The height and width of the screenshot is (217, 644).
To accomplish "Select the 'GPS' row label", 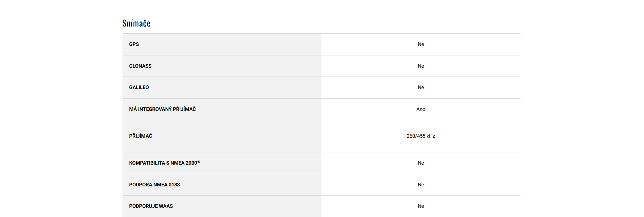I will (134, 44).
